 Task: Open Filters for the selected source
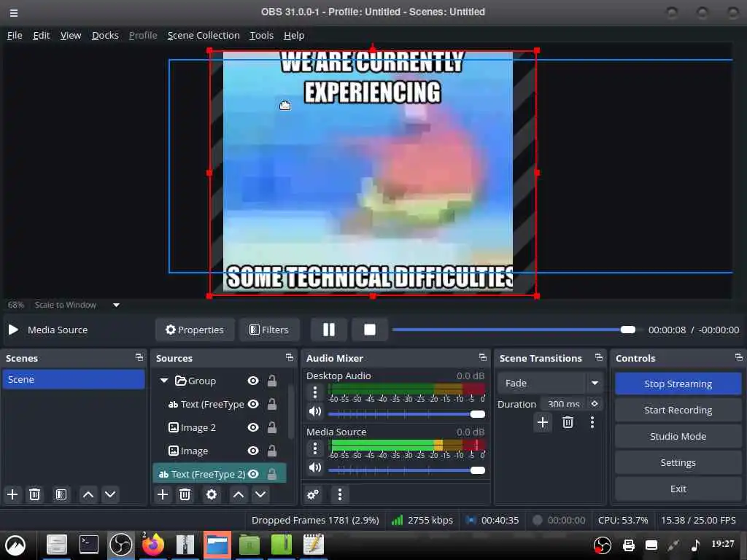tap(269, 330)
